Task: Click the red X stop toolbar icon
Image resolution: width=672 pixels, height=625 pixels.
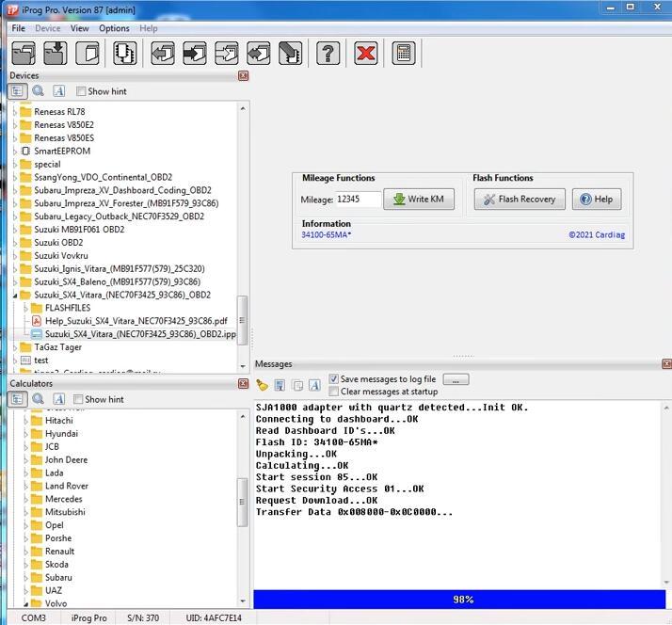Action: point(365,54)
